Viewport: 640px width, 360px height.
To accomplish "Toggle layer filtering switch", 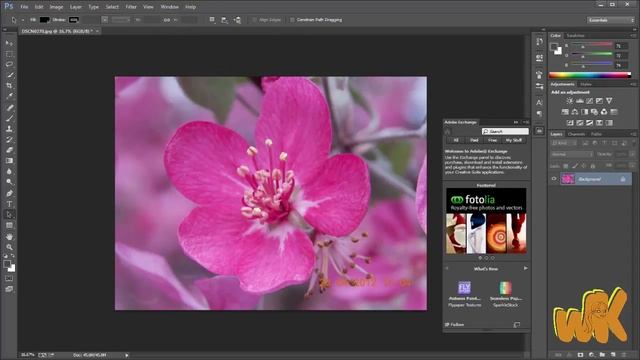I will [634, 143].
